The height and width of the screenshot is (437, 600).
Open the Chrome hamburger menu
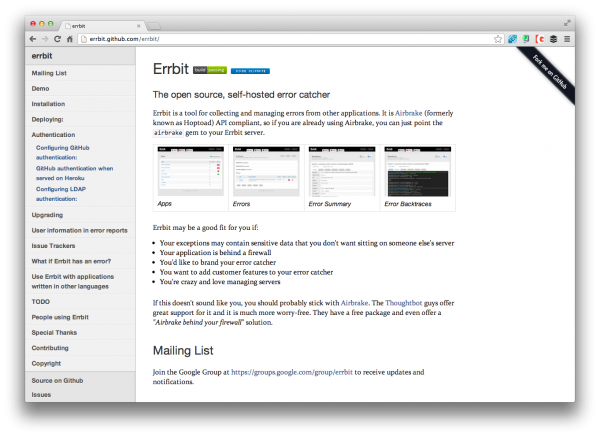click(x=567, y=39)
